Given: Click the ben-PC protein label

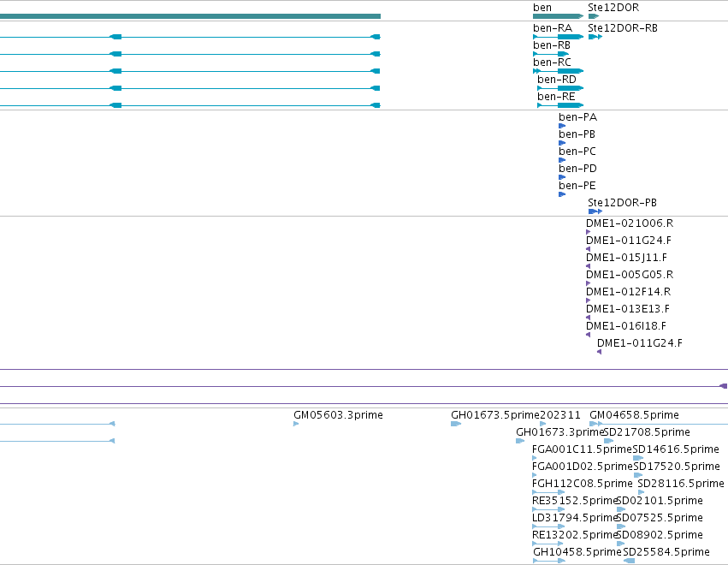Looking at the screenshot, I should coord(577,152).
